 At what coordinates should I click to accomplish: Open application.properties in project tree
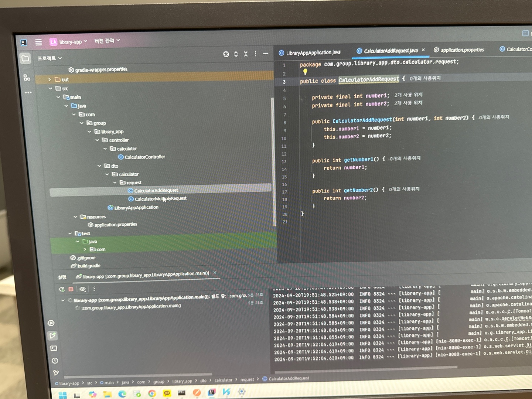click(112, 225)
